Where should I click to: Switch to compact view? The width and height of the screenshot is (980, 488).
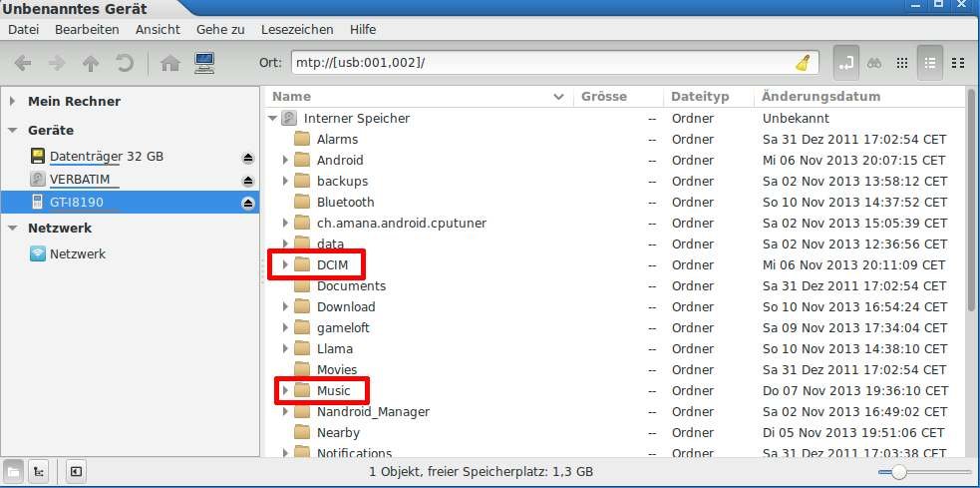pos(957,63)
